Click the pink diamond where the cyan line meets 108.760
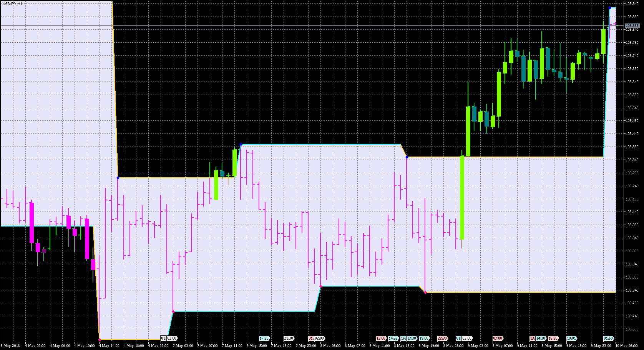Image resolution: width=644 pixels, height=350 pixels. click(x=173, y=312)
